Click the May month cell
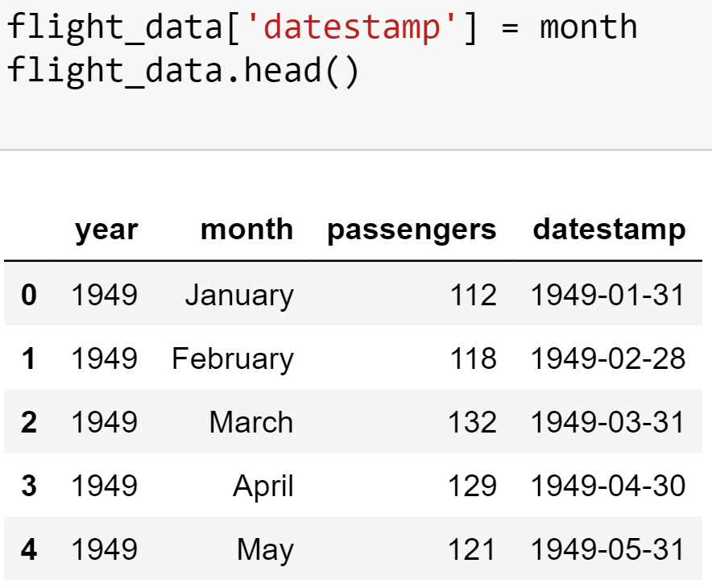The height and width of the screenshot is (588, 712). click(265, 550)
